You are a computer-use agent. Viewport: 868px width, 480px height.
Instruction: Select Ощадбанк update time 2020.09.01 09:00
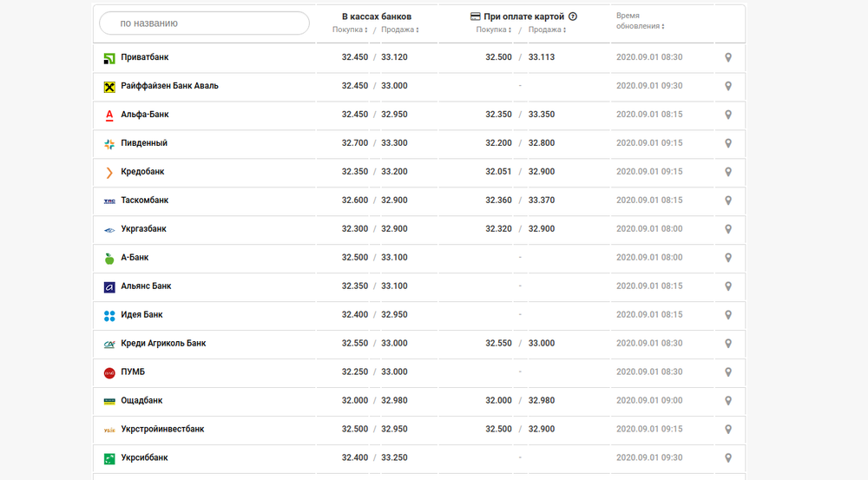pos(649,400)
